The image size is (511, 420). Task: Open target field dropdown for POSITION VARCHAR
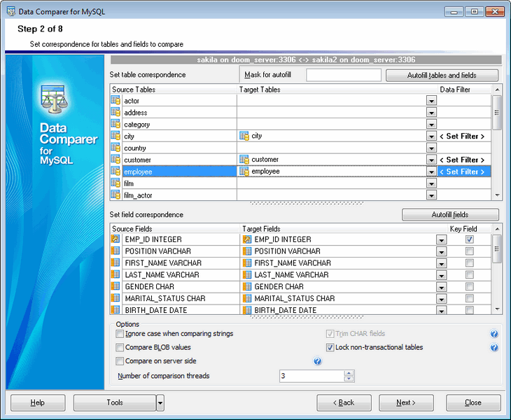(x=441, y=252)
